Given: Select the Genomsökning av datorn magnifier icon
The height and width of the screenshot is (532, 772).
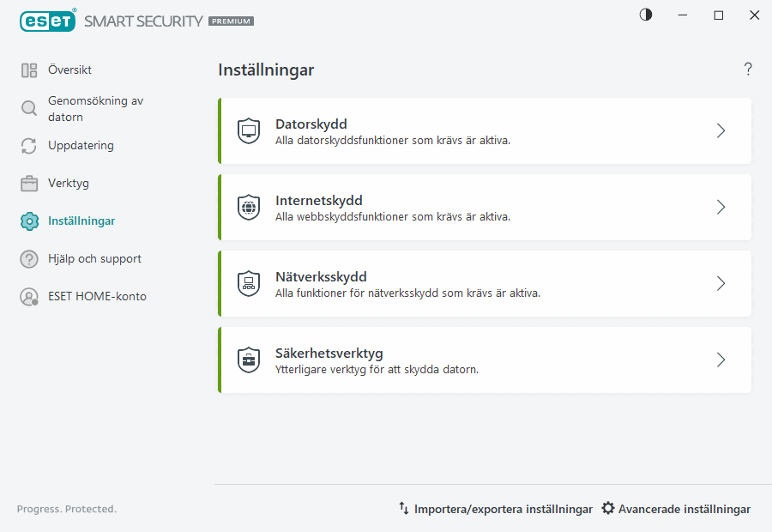Looking at the screenshot, I should pos(28,109).
